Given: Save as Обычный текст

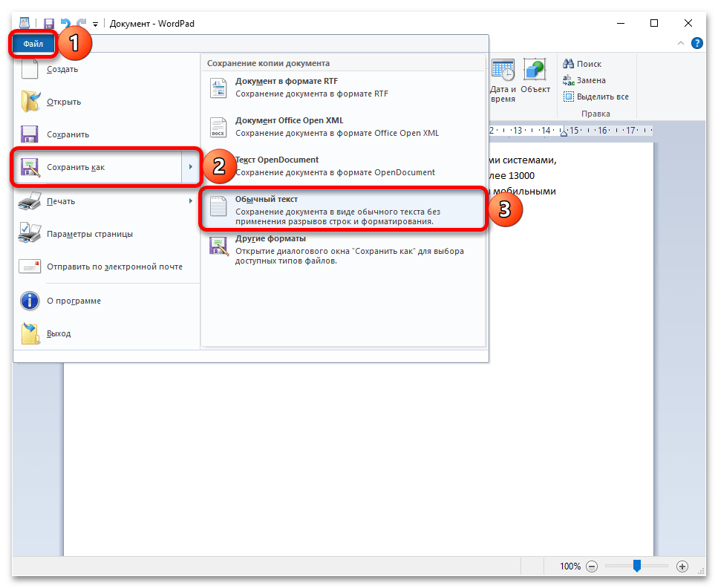Looking at the screenshot, I should [x=343, y=209].
